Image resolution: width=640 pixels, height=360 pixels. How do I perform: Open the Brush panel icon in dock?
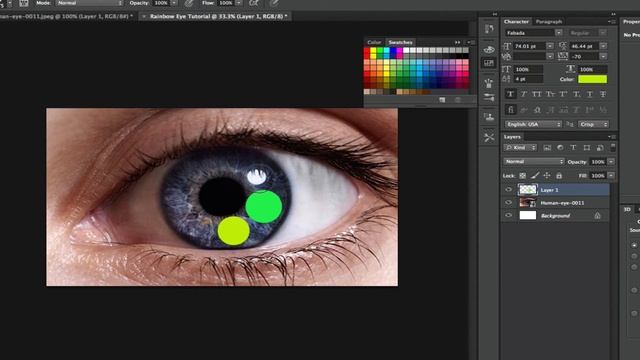pyautogui.click(x=489, y=83)
